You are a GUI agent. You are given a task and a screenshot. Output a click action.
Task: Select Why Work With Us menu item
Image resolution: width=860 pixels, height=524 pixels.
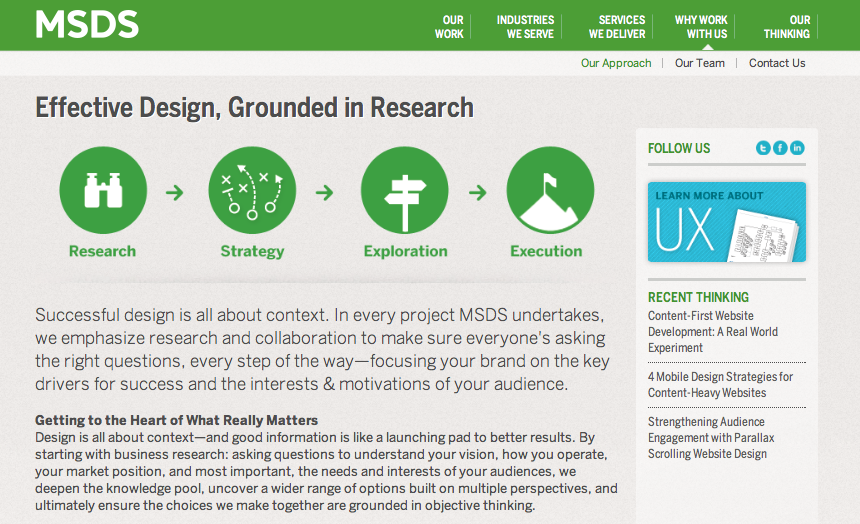point(701,27)
